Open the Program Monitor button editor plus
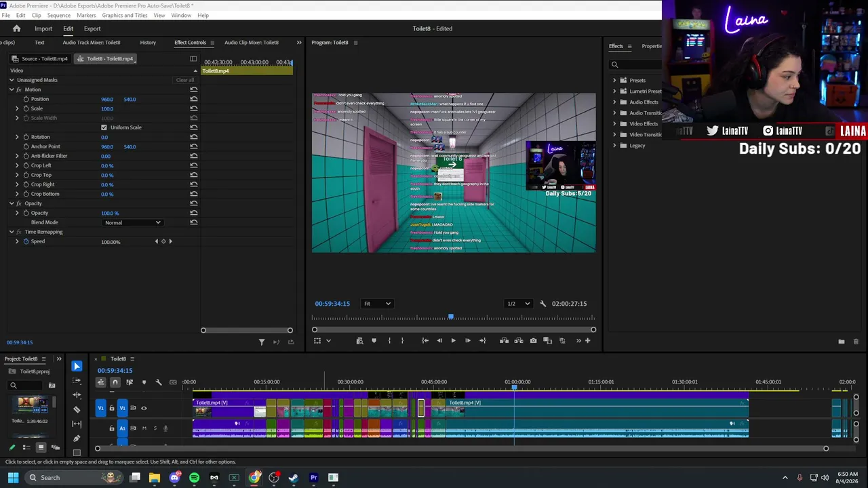 point(587,341)
